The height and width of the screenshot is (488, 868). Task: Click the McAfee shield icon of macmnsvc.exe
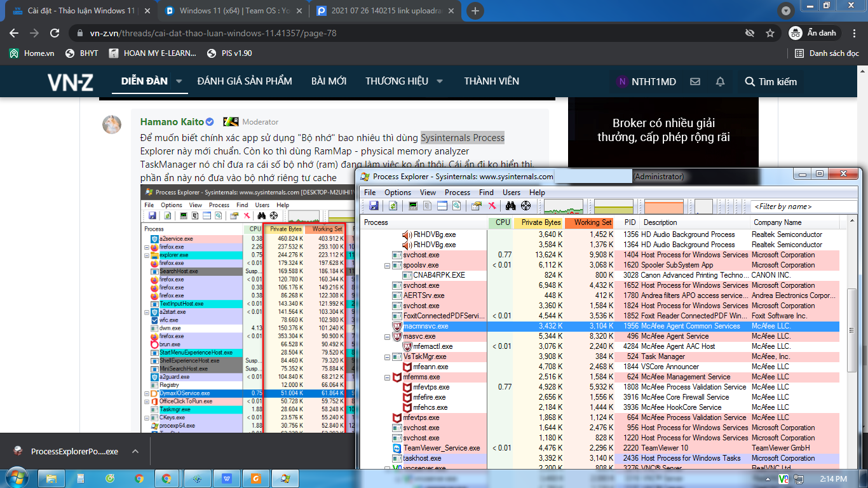coord(398,326)
